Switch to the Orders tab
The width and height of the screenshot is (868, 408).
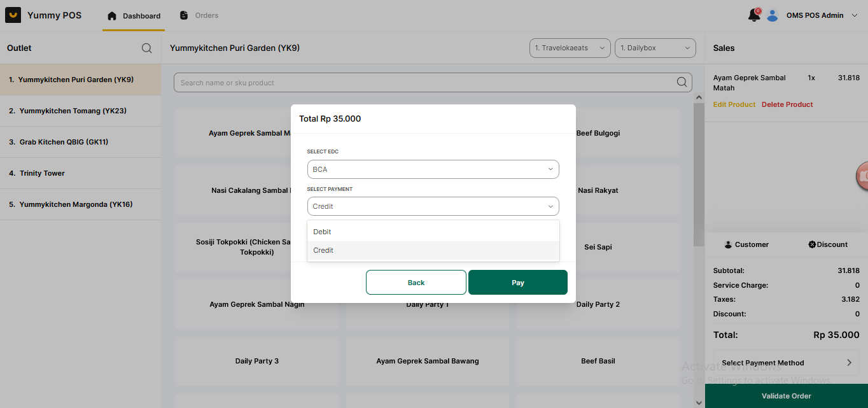click(x=199, y=15)
